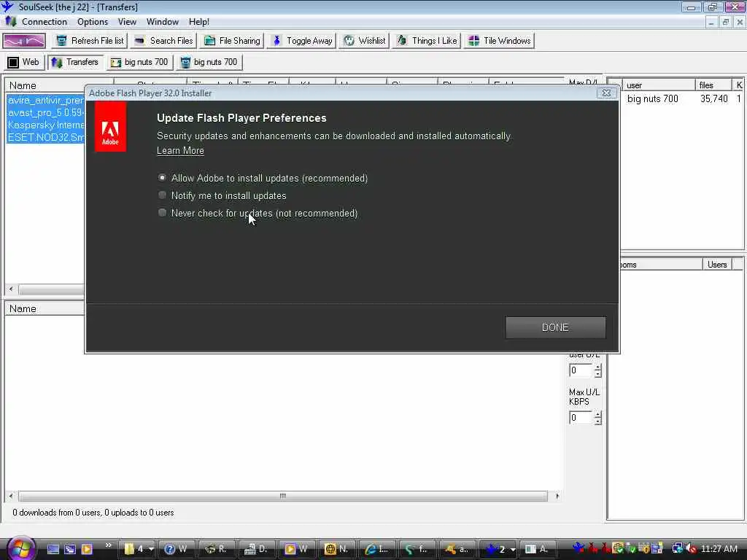
Task: Click the DONE button in Flash installer
Action: (x=555, y=327)
